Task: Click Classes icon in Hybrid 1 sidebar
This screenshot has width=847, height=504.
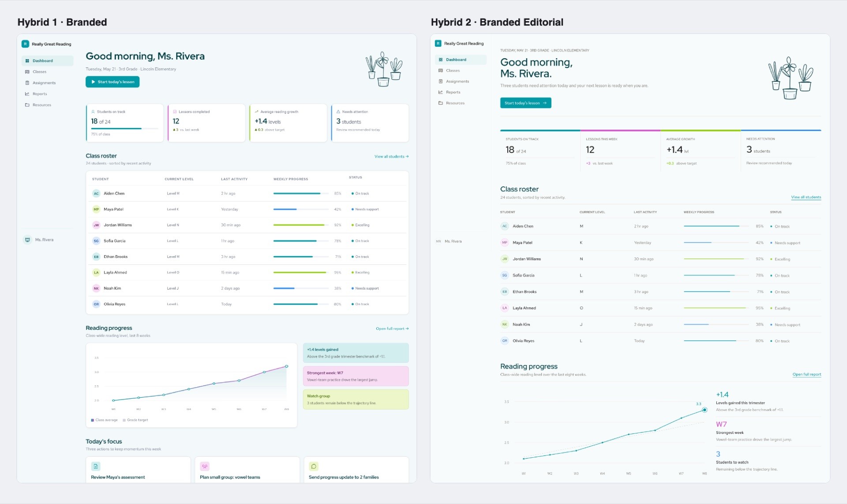Action: (x=27, y=72)
